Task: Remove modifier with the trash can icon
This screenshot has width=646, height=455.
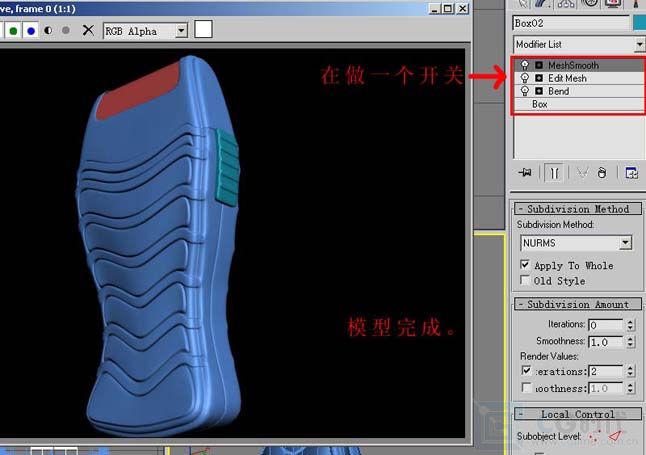Action: (602, 173)
